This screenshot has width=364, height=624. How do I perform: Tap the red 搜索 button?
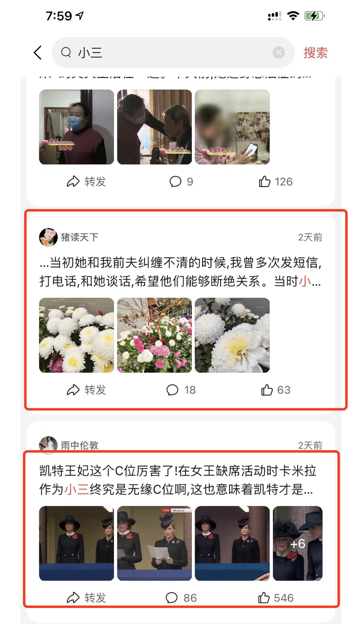[x=315, y=52]
